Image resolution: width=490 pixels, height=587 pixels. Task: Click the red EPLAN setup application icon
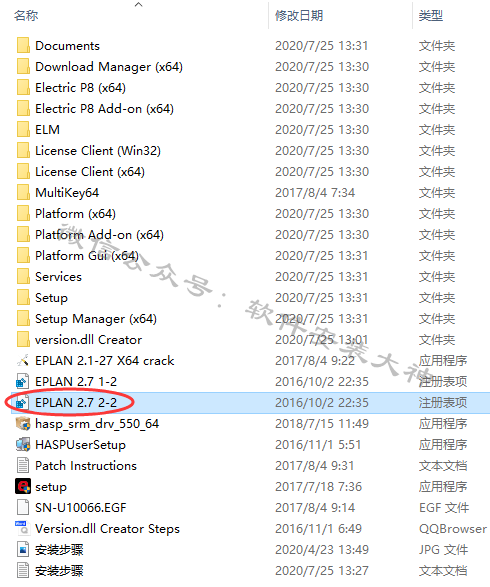pyautogui.click(x=23, y=486)
